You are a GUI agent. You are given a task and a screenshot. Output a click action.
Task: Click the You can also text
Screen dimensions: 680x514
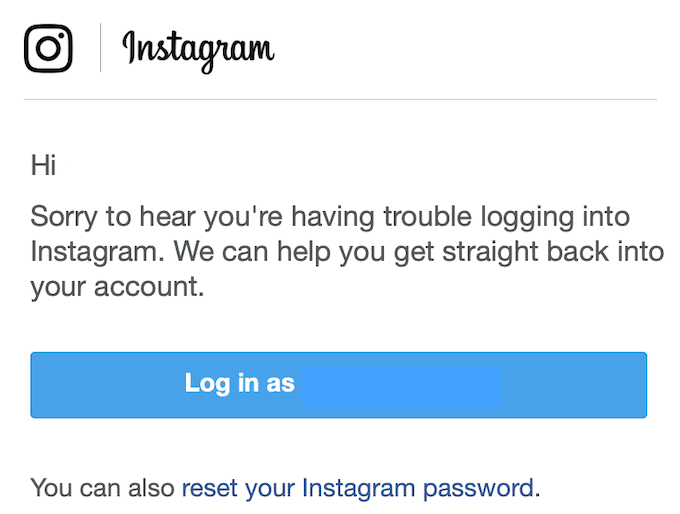click(102, 488)
